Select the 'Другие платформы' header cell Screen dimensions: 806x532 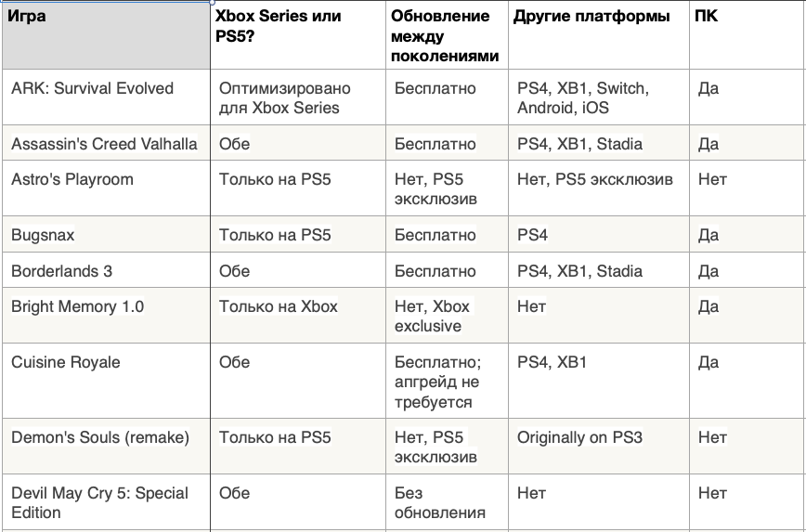pos(591,17)
